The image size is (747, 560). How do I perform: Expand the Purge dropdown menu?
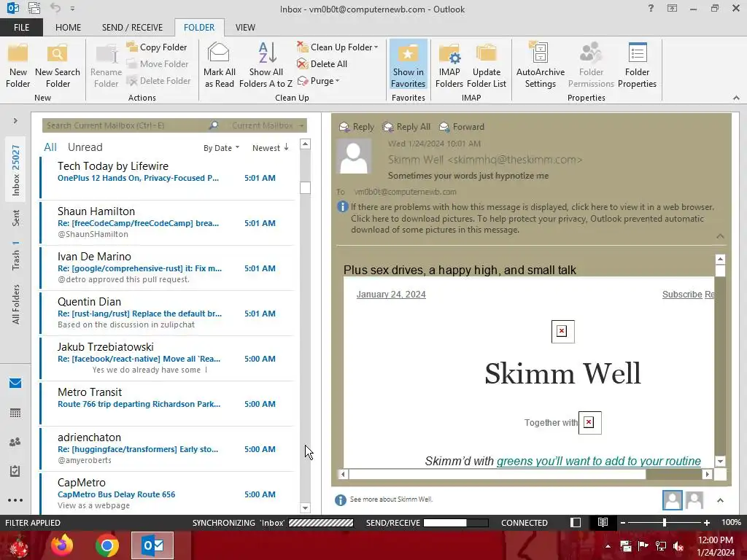click(318, 81)
